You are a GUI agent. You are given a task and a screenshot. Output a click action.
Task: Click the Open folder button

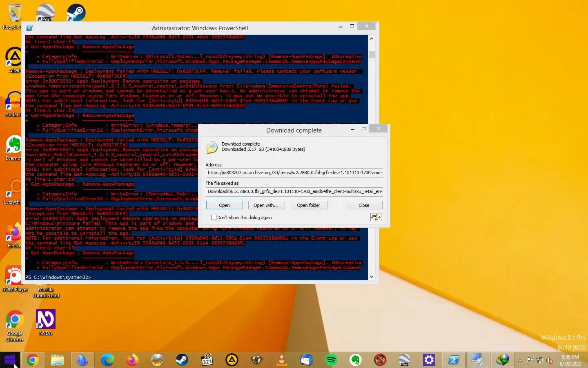click(309, 205)
